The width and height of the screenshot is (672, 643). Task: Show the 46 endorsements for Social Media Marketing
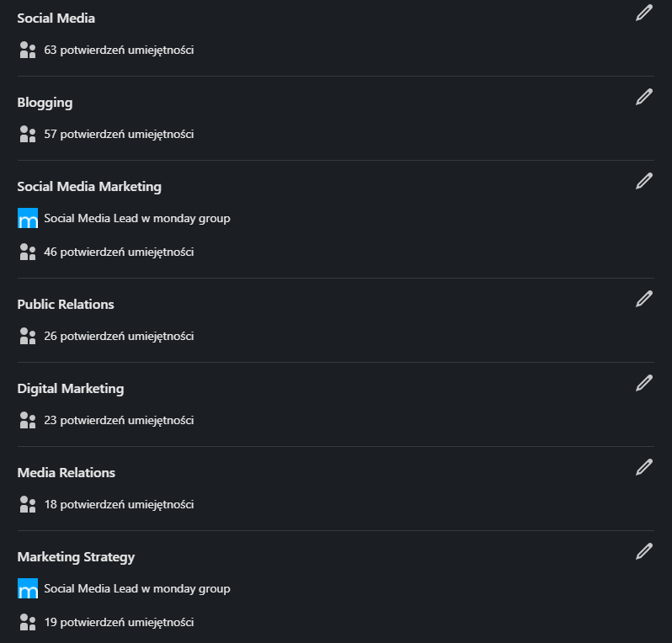click(119, 252)
